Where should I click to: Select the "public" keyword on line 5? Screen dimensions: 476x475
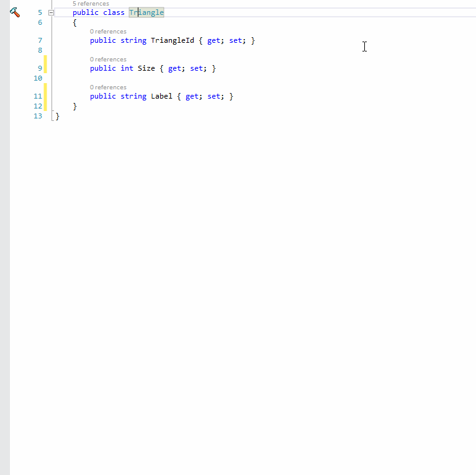pos(86,13)
